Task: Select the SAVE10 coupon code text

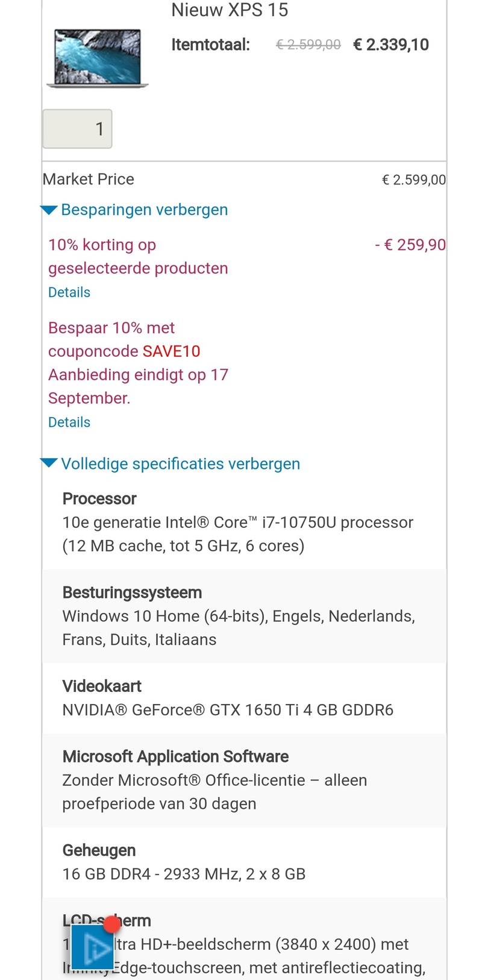Action: [x=171, y=351]
